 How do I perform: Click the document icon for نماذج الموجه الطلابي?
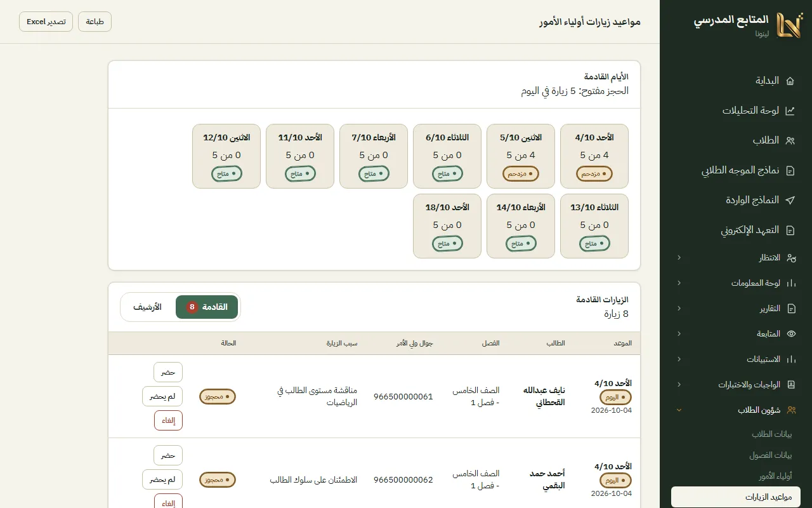pyautogui.click(x=790, y=170)
